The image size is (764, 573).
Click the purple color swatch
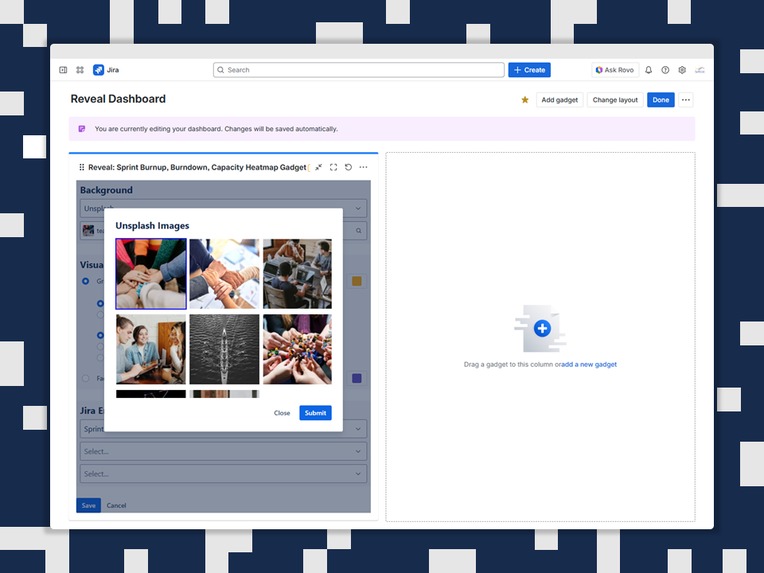[x=357, y=378]
